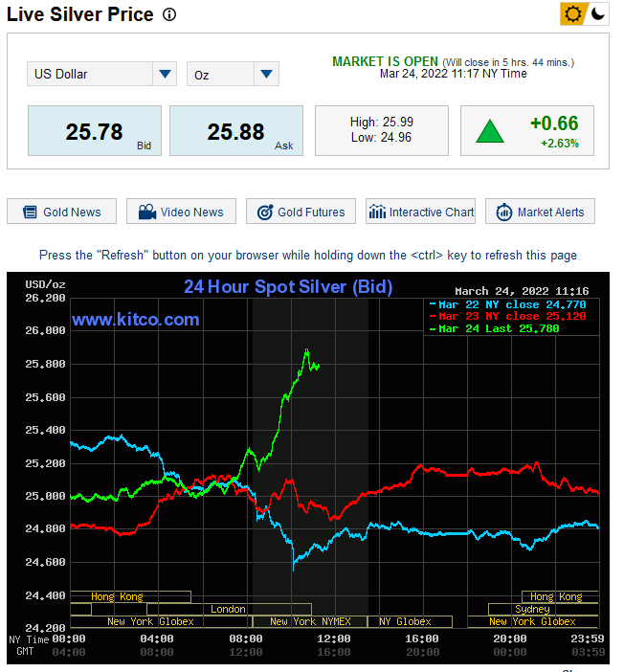Image resolution: width=624 pixels, height=672 pixels.
Task: Click the target icon on Gold Futures
Action: (265, 212)
